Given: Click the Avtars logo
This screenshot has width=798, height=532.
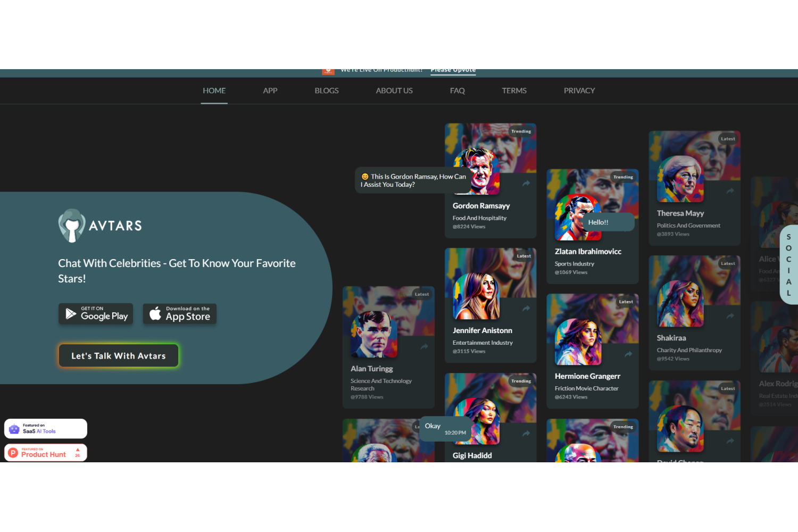Looking at the screenshot, I should coord(100,226).
